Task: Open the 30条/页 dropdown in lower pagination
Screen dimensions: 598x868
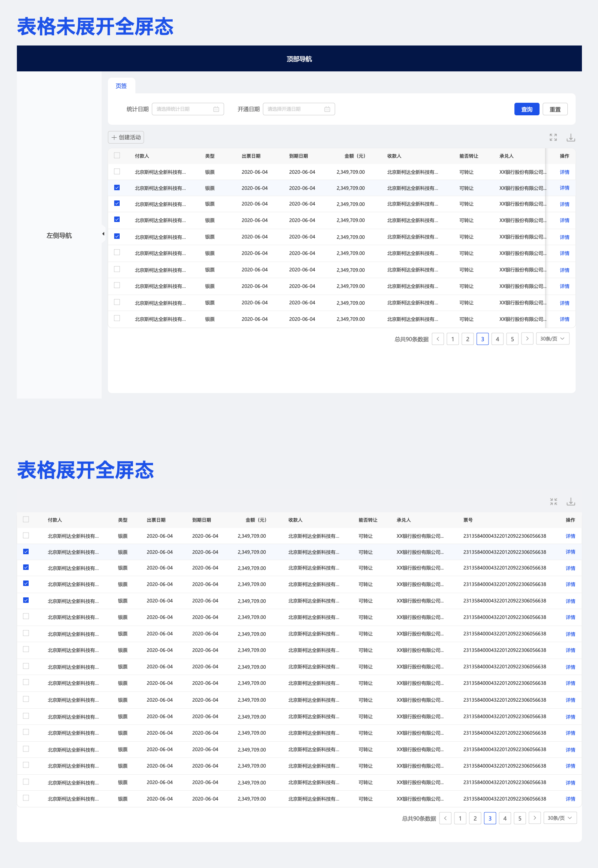Action: [x=560, y=818]
